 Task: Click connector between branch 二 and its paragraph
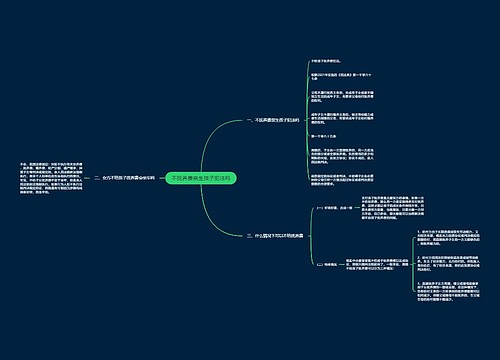click(x=88, y=178)
